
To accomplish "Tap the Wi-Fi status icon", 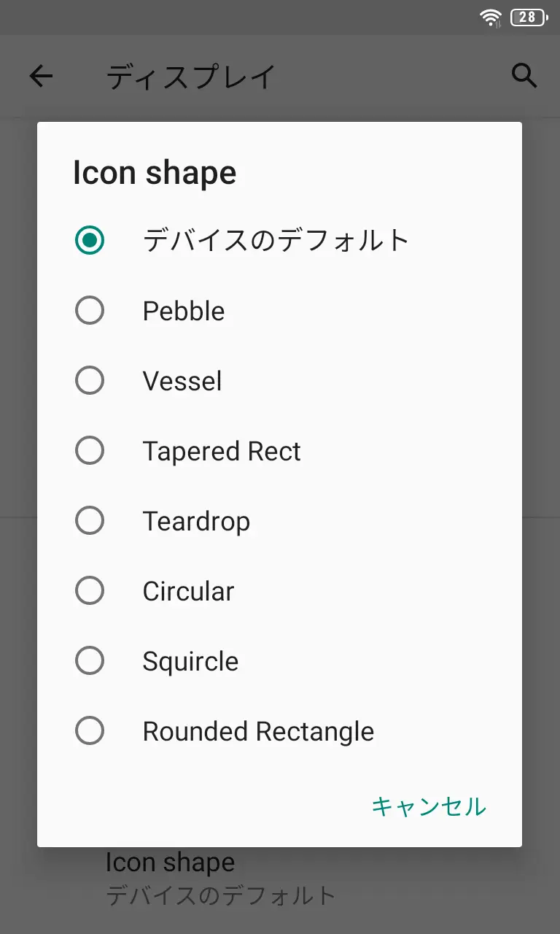I will (x=491, y=18).
